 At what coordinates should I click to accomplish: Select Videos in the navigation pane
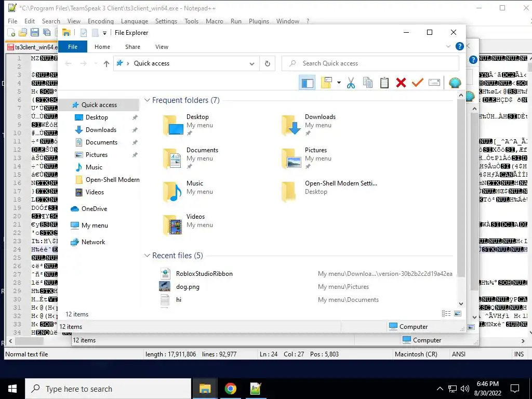(95, 192)
